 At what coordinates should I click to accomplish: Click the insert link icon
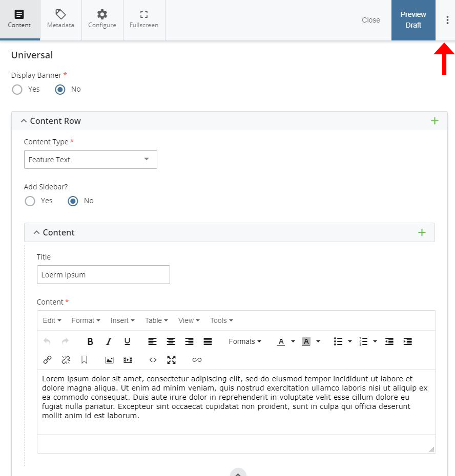[x=47, y=360]
